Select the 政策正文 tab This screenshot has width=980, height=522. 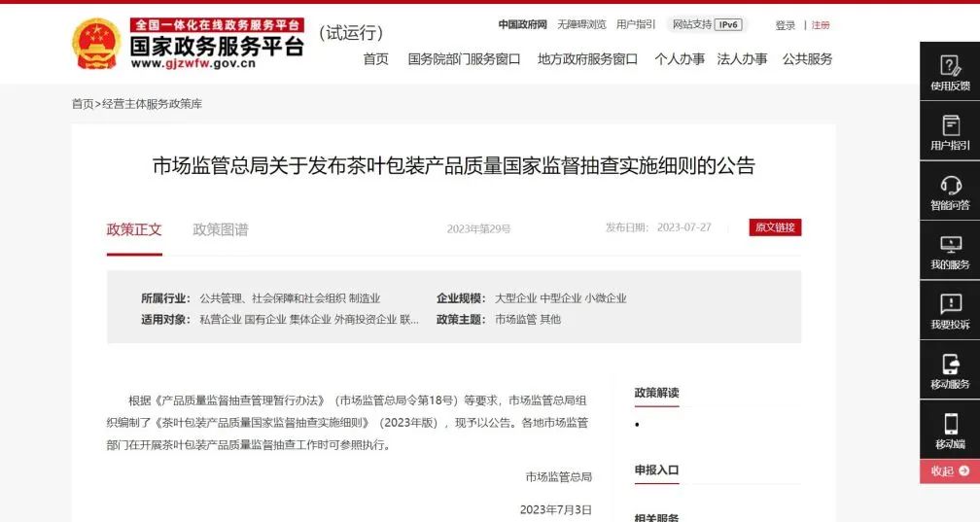tap(134, 229)
